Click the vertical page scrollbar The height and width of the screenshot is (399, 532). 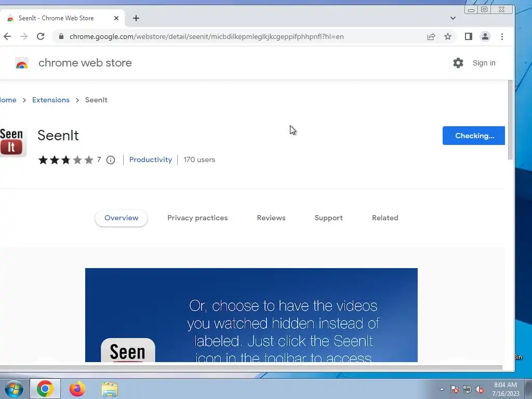pyautogui.click(x=510, y=120)
